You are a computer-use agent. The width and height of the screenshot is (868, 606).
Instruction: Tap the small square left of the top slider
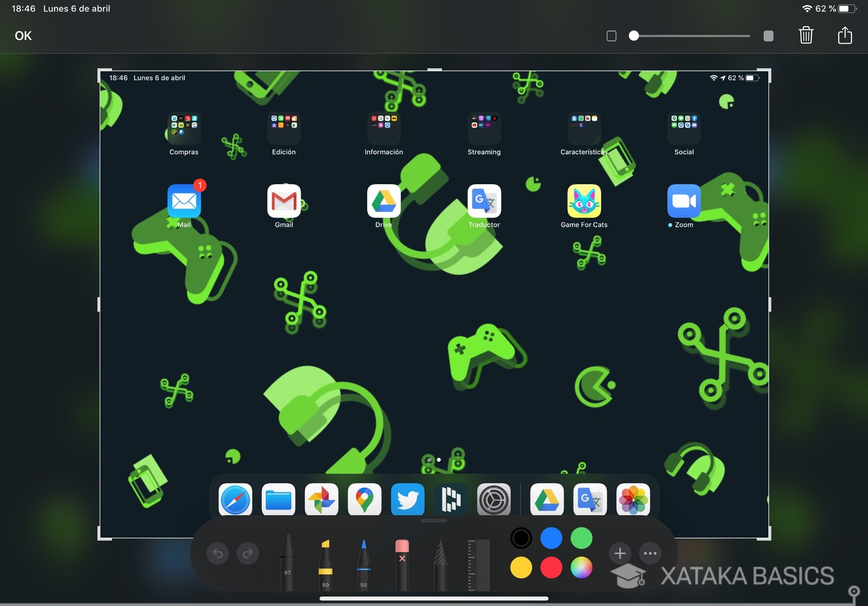point(611,36)
